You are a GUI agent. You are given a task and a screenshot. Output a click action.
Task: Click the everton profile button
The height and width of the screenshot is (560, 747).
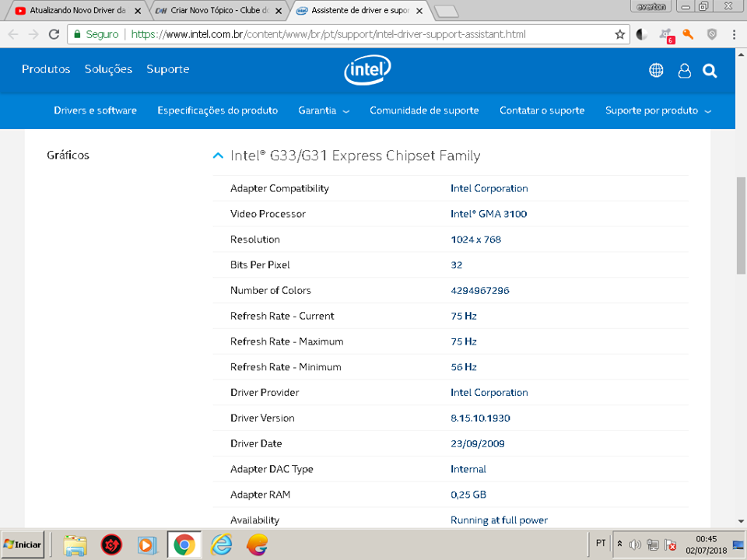[x=651, y=7]
